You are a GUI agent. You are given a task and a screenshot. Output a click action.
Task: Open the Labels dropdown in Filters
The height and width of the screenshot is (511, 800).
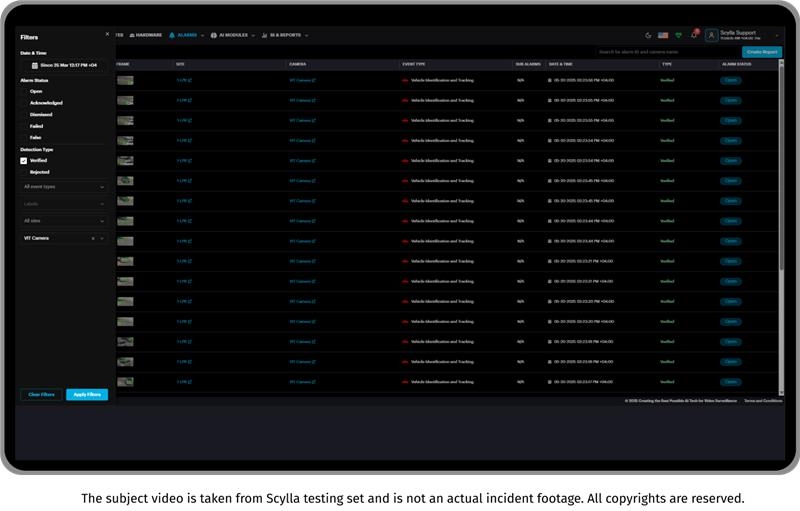coord(64,204)
